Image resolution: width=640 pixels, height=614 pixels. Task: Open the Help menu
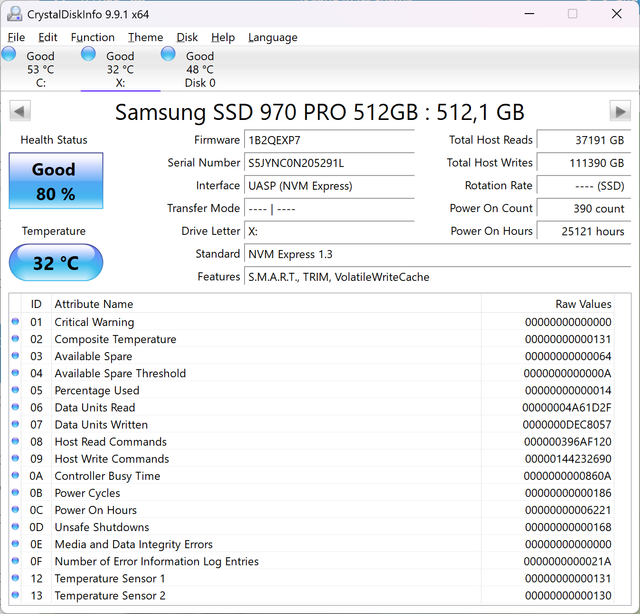[223, 37]
